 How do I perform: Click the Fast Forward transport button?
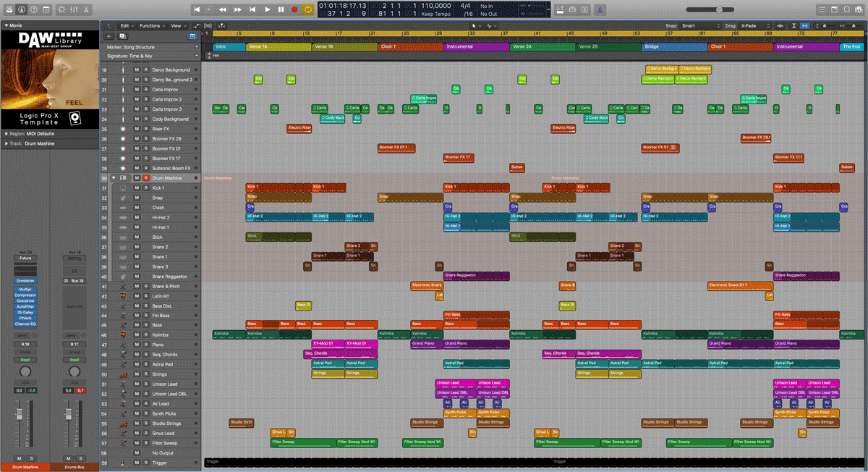[237, 9]
